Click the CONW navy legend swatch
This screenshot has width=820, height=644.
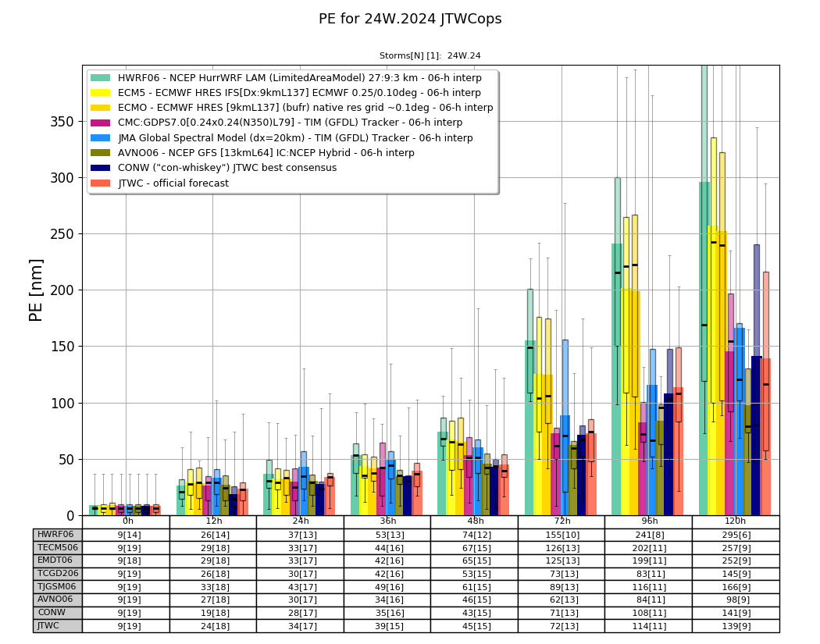coord(101,168)
